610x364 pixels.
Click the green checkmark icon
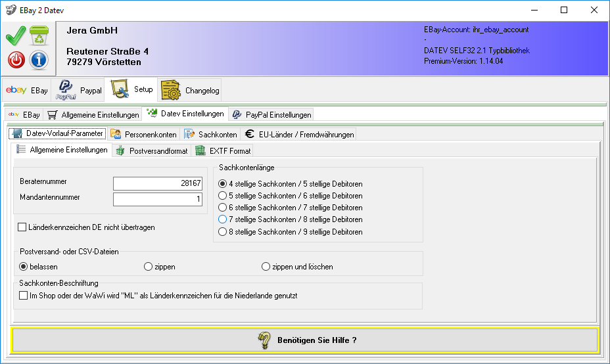16,36
